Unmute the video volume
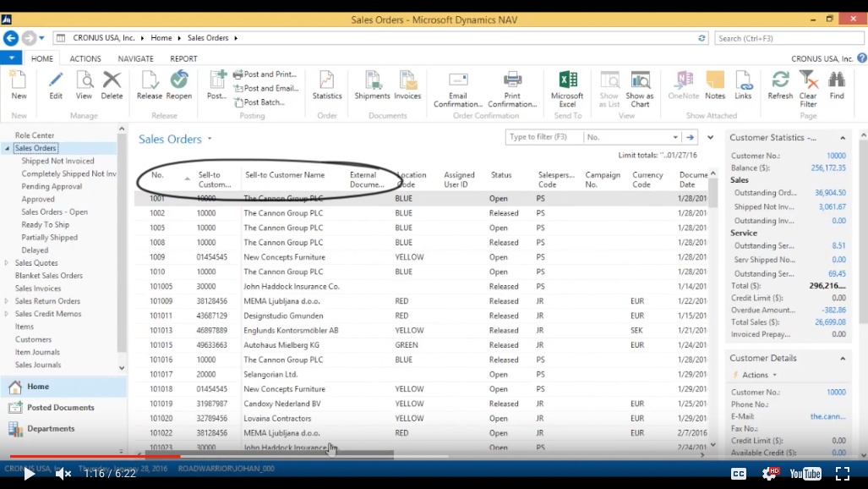The width and height of the screenshot is (868, 489). (63, 474)
